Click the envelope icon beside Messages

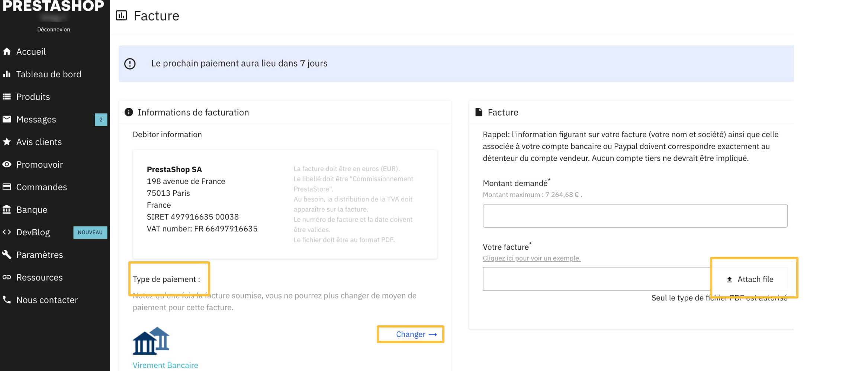point(7,119)
